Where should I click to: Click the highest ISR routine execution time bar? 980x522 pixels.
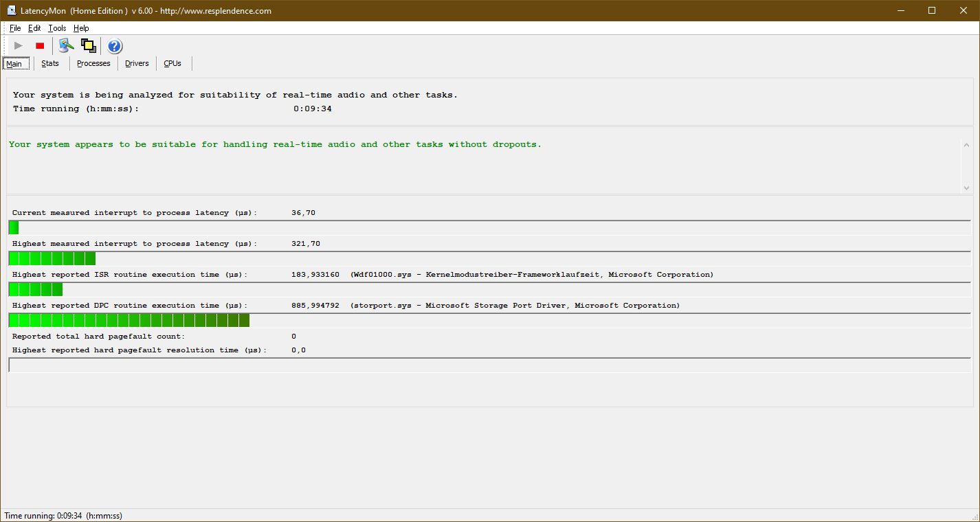coord(490,289)
